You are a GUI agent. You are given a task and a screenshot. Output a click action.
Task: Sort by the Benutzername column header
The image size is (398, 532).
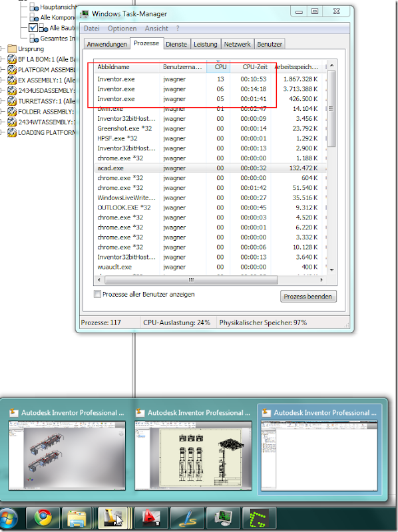pos(183,67)
